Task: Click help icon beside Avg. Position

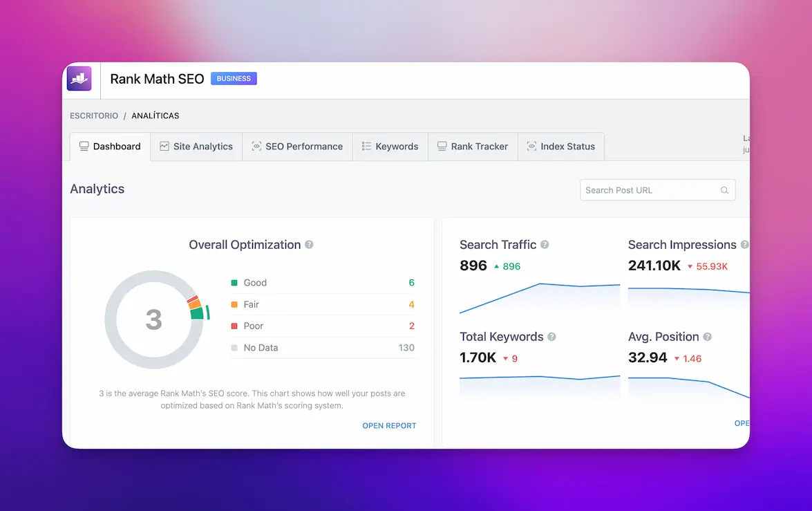Action: pyautogui.click(x=707, y=337)
